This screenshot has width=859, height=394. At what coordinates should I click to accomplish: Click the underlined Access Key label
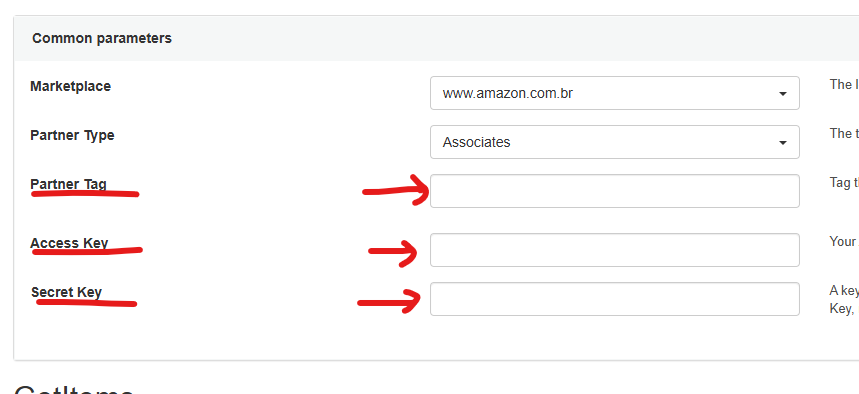(x=69, y=243)
